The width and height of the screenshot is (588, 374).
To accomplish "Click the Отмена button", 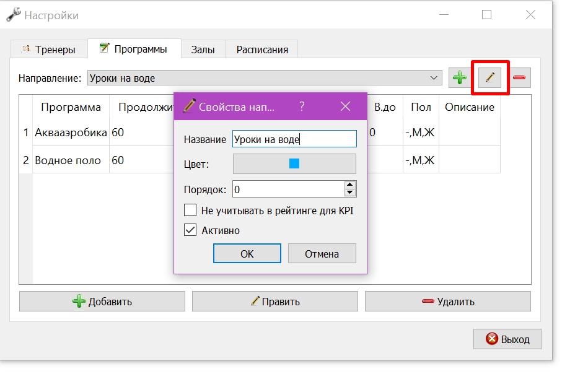I will pyautogui.click(x=322, y=254).
